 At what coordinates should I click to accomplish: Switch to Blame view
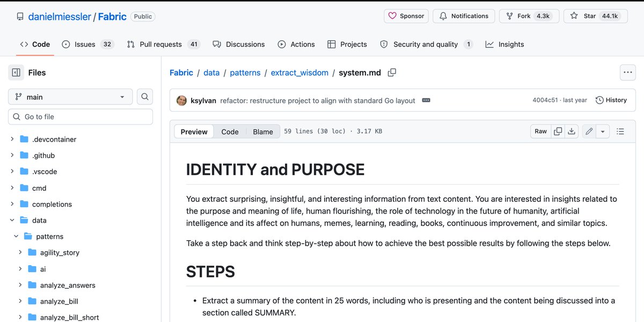263,131
